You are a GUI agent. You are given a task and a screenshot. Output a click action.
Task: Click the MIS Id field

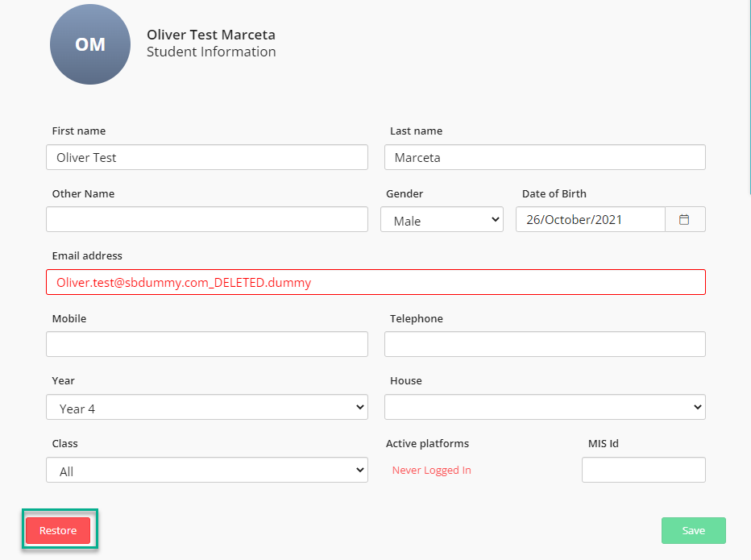coord(644,470)
